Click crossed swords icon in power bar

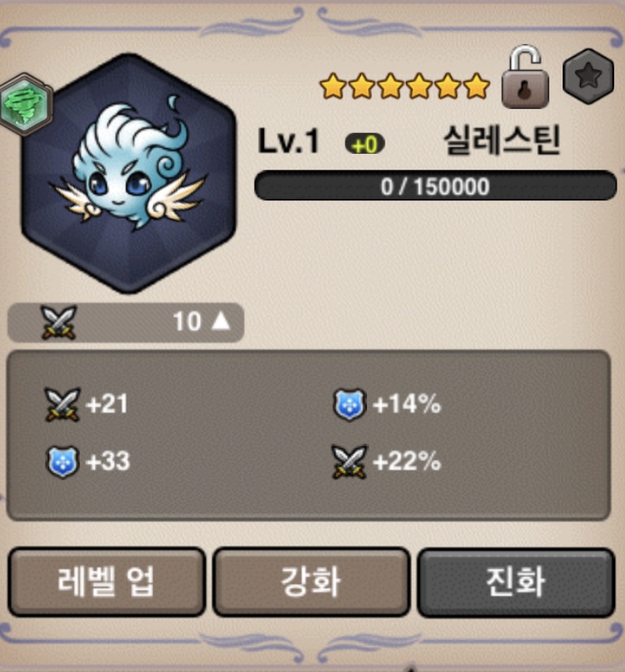(x=59, y=323)
